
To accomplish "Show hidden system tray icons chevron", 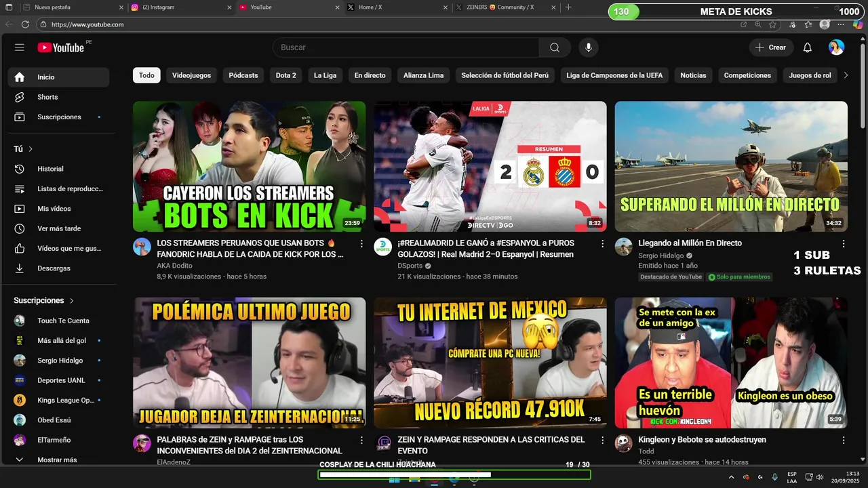I will tap(731, 477).
